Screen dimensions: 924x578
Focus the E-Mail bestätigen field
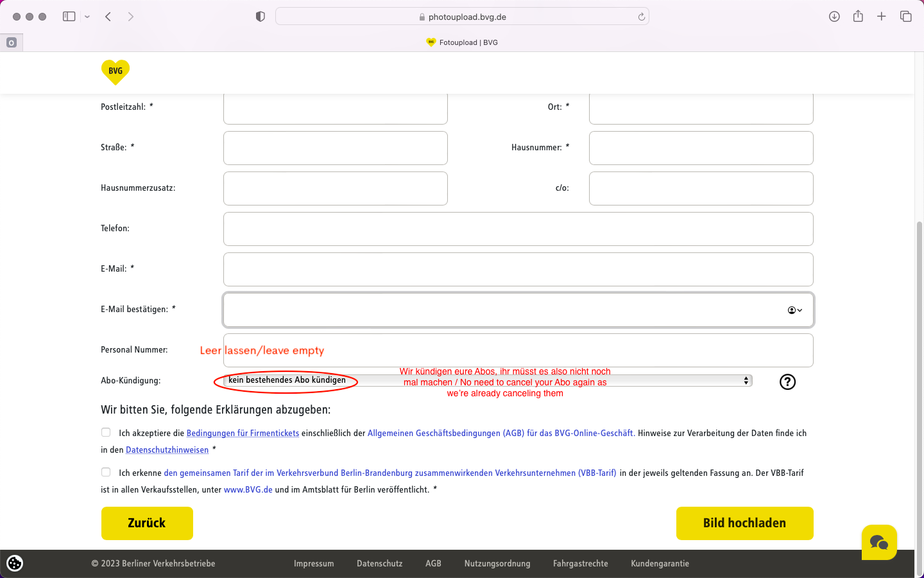[518, 310]
